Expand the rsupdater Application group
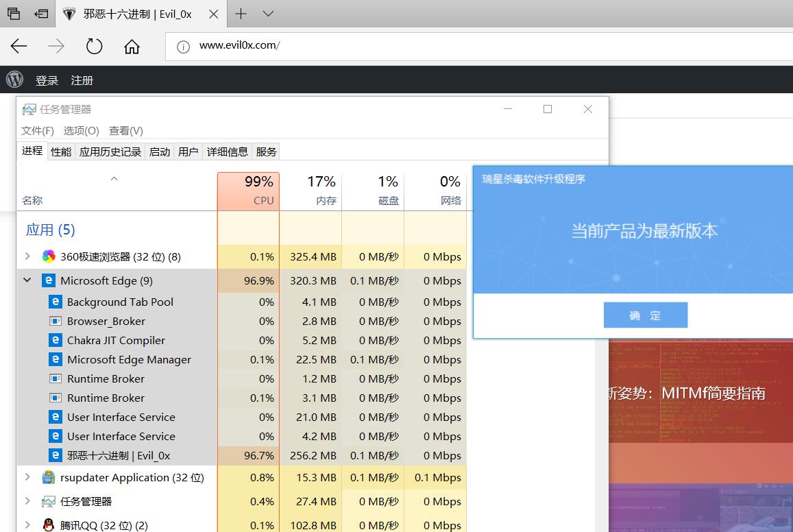793x532 pixels. click(x=27, y=477)
